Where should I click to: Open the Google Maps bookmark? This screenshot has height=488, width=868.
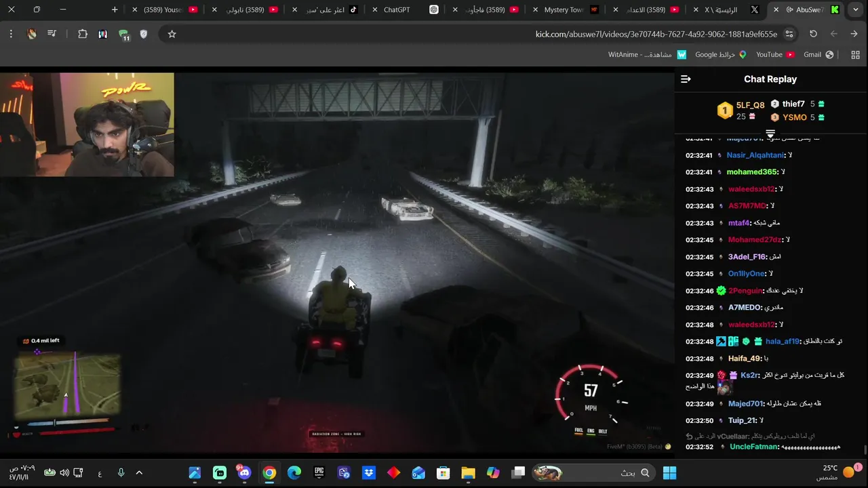(x=721, y=55)
